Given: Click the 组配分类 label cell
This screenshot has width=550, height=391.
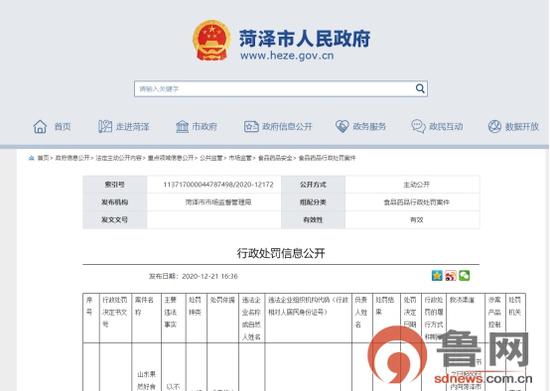Looking at the screenshot, I should (x=313, y=202).
